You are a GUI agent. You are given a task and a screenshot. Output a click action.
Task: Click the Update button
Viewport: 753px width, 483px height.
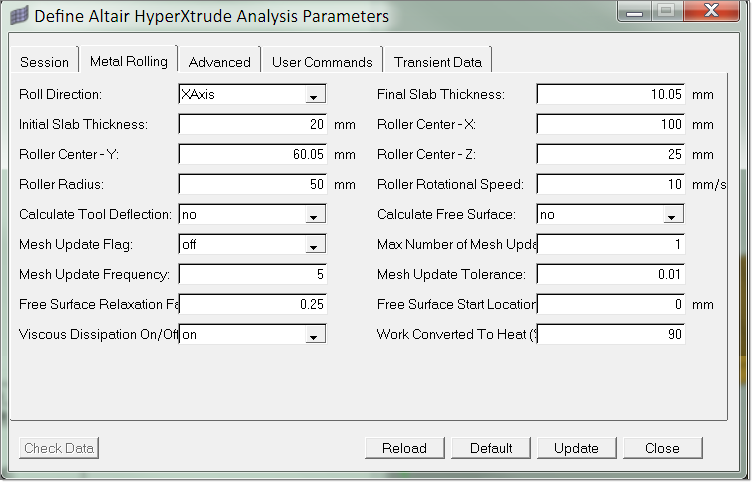(576, 448)
